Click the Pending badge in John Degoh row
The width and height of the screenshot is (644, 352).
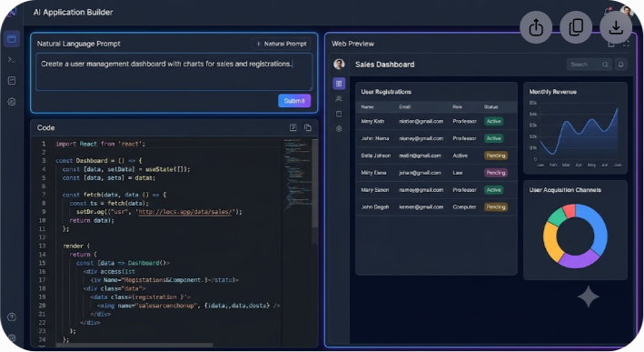[x=496, y=206]
